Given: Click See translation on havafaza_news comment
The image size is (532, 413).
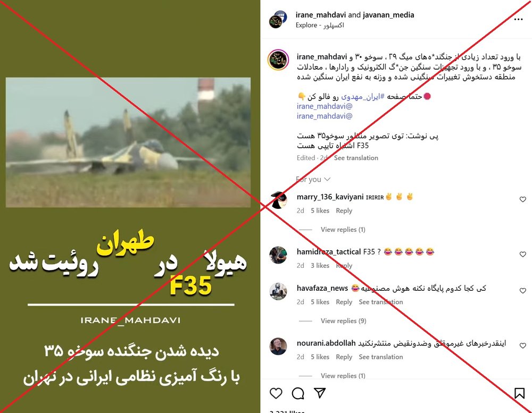Looking at the screenshot, I should [381, 302].
